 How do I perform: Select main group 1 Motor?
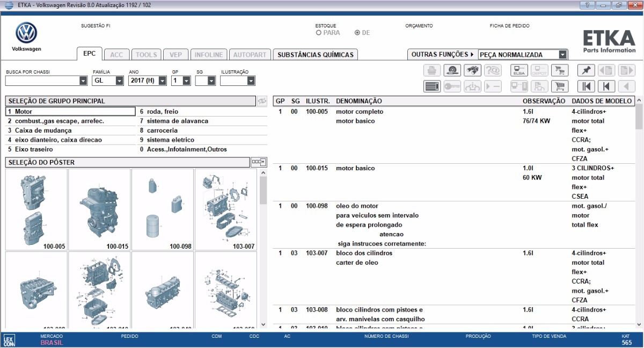pyautogui.click(x=70, y=112)
